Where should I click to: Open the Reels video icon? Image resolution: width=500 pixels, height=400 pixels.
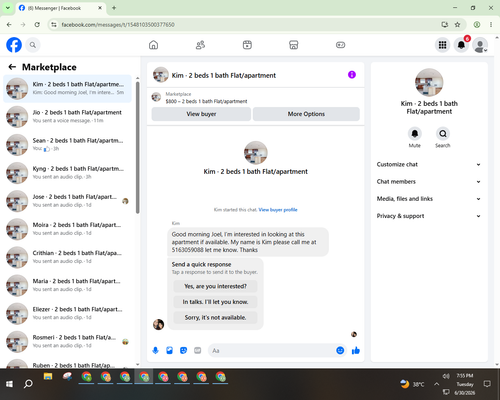click(x=247, y=45)
